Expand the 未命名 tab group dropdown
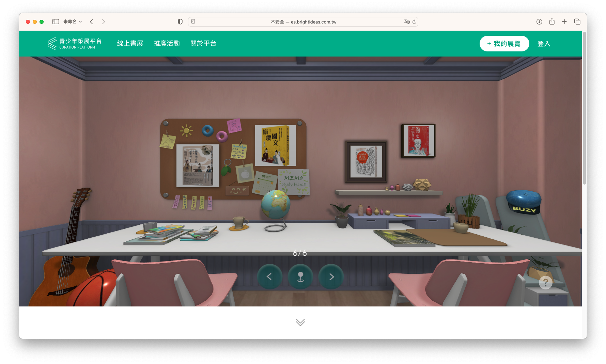 73,22
